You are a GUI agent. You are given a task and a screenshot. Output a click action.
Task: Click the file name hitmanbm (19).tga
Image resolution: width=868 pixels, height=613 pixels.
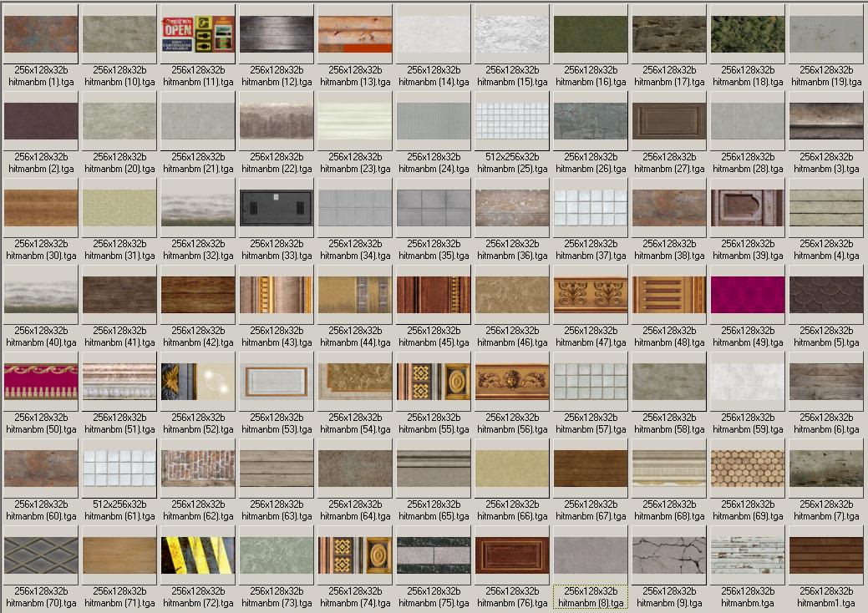[826, 82]
